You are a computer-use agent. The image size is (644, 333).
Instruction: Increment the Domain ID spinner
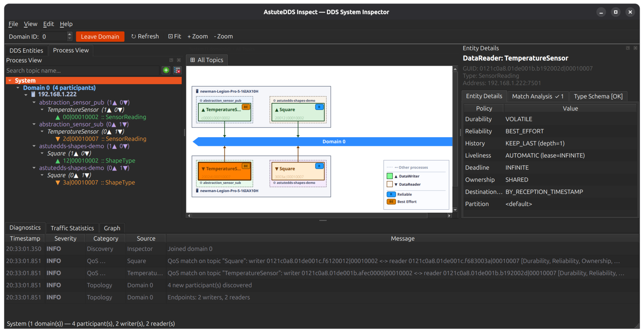click(x=70, y=34)
